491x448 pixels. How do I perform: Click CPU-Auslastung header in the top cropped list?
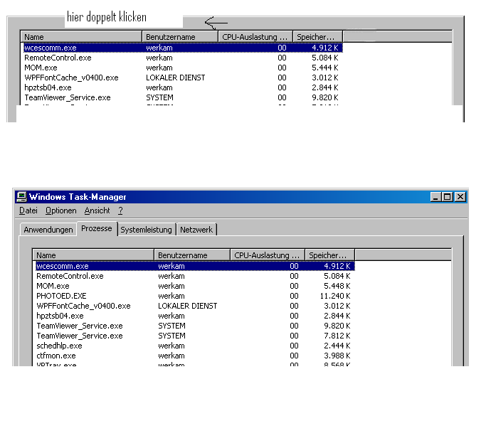click(x=255, y=37)
